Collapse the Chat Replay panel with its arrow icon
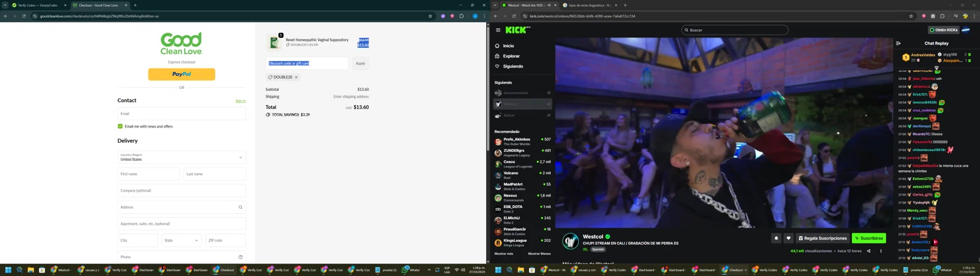This screenshot has width=980, height=276. pyautogui.click(x=899, y=43)
